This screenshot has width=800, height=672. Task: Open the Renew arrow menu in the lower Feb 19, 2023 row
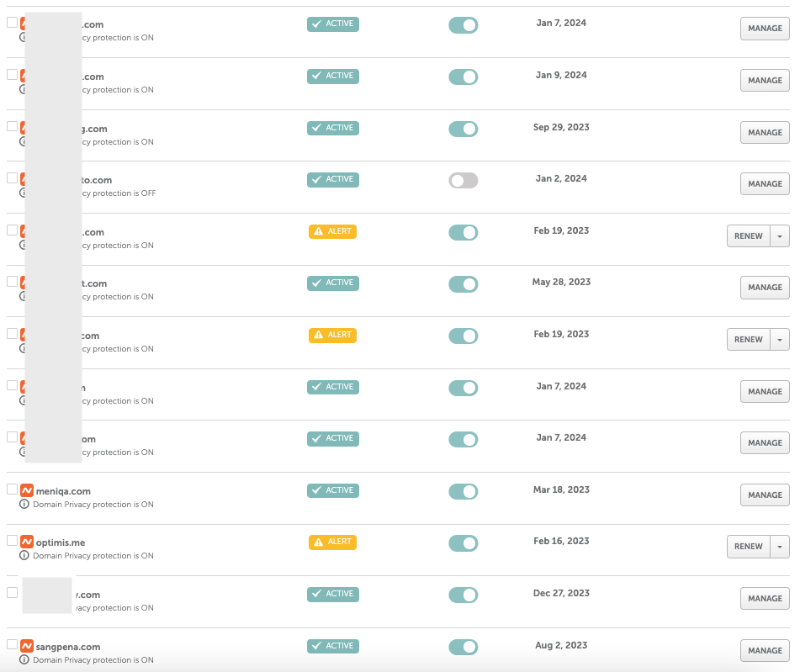coord(780,340)
